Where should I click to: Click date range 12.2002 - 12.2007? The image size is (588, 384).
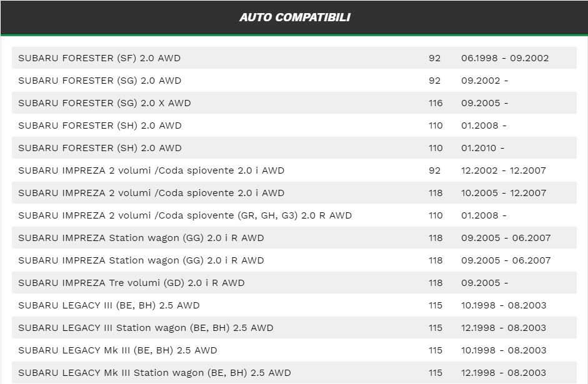click(x=503, y=170)
